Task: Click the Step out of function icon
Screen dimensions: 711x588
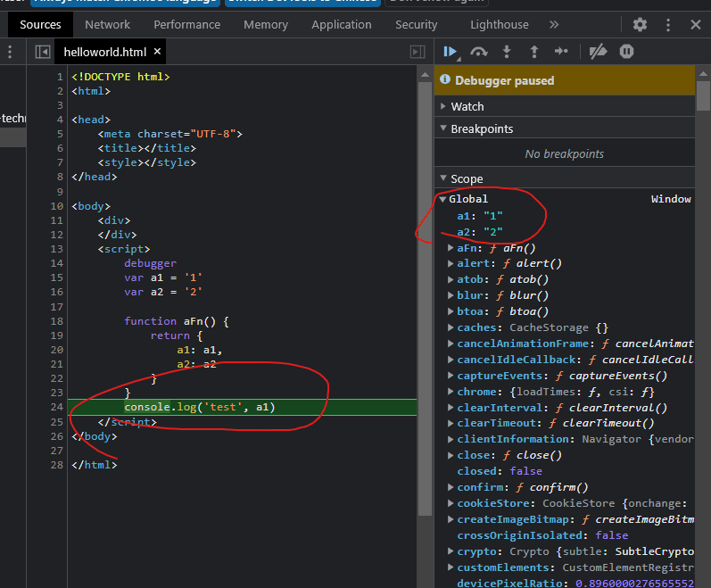Action: tap(533, 53)
